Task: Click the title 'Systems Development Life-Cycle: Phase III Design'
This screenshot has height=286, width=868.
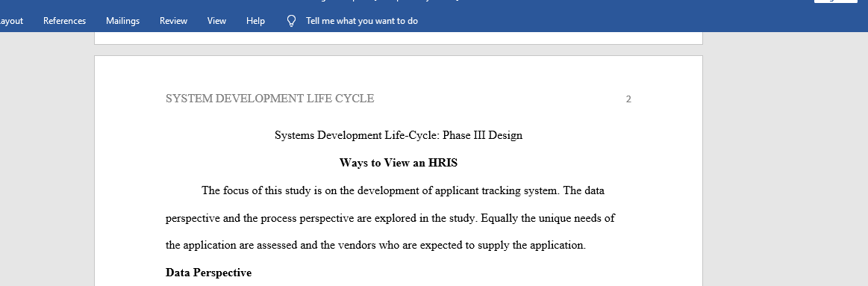Action: [x=399, y=135]
